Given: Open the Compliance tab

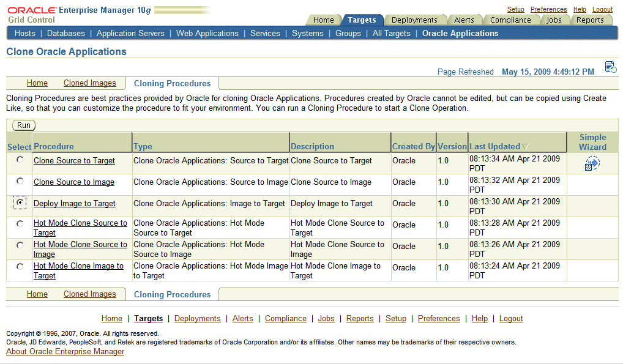Looking at the screenshot, I should click(510, 20).
